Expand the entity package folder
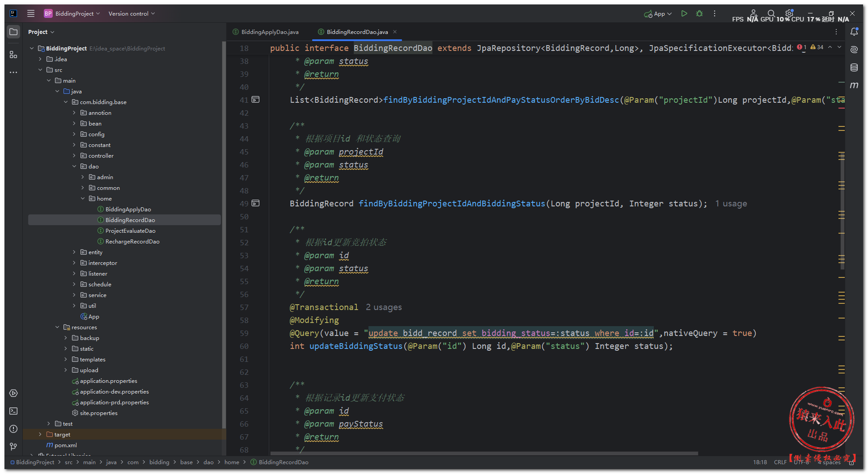 click(74, 252)
